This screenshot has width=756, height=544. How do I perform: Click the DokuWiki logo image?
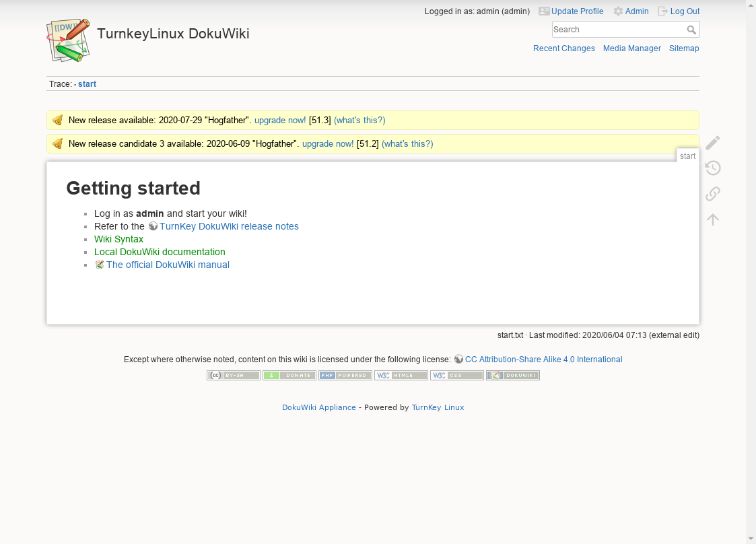(x=68, y=40)
